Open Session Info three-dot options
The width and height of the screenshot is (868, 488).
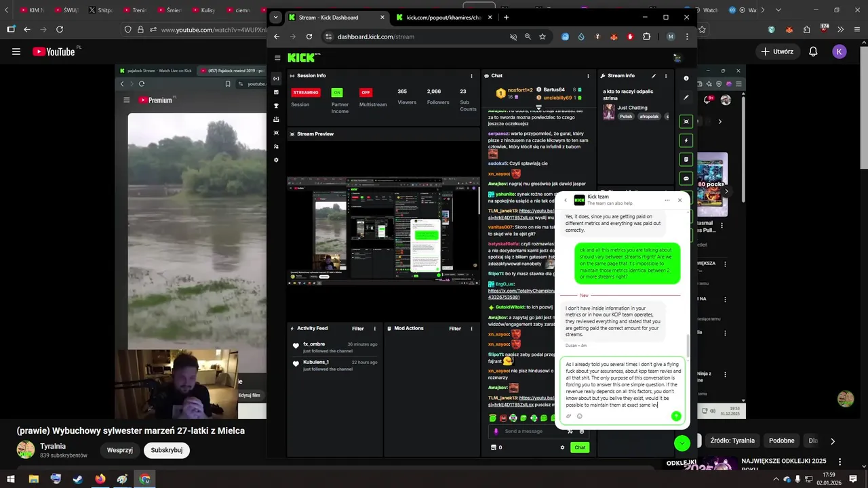(x=472, y=76)
